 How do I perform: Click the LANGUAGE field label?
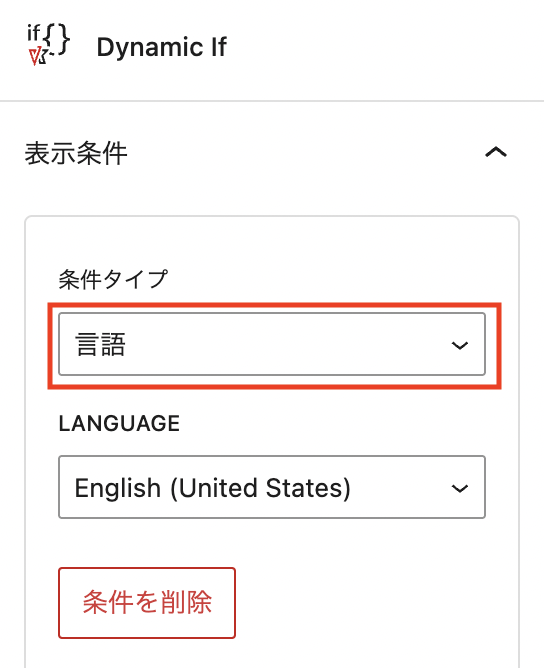click(x=119, y=423)
